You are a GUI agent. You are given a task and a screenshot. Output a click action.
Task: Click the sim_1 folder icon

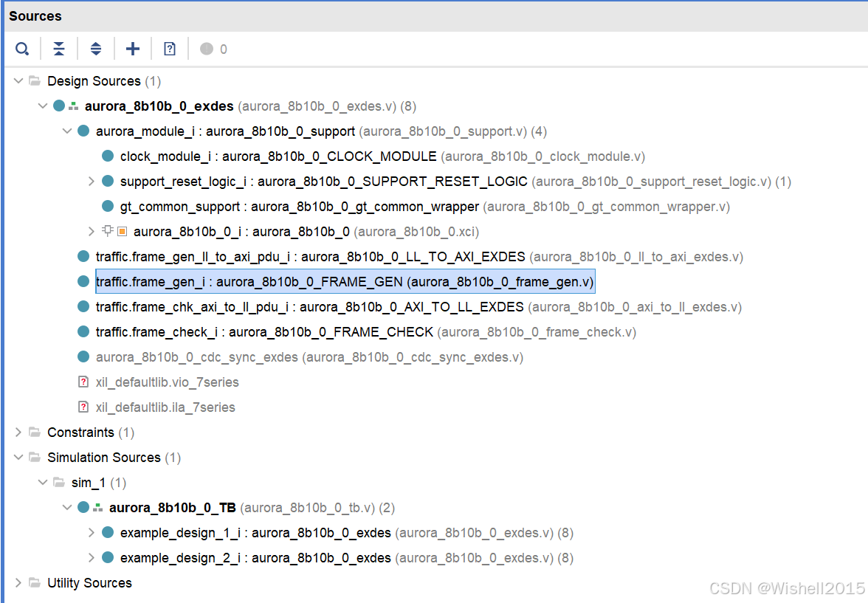pos(59,482)
